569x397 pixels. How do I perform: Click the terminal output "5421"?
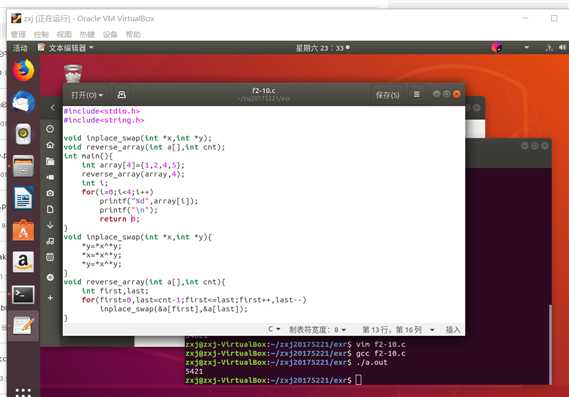(x=194, y=371)
